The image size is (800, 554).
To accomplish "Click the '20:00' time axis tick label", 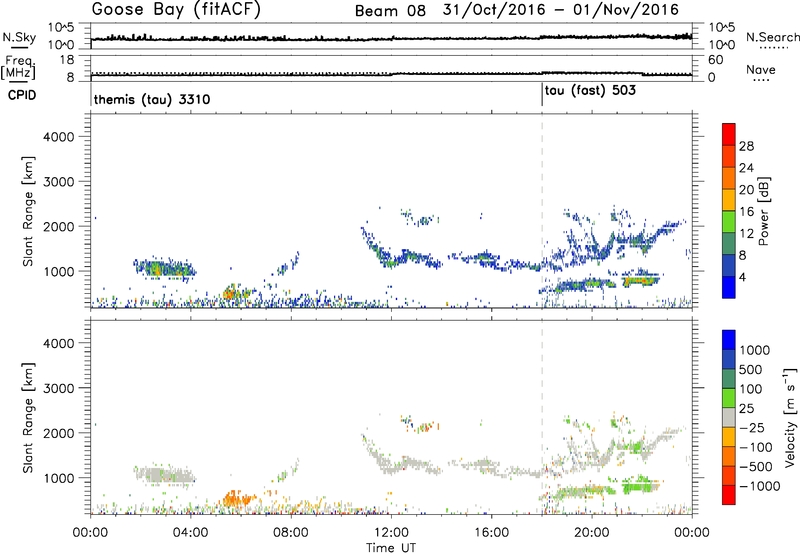I will [x=592, y=533].
